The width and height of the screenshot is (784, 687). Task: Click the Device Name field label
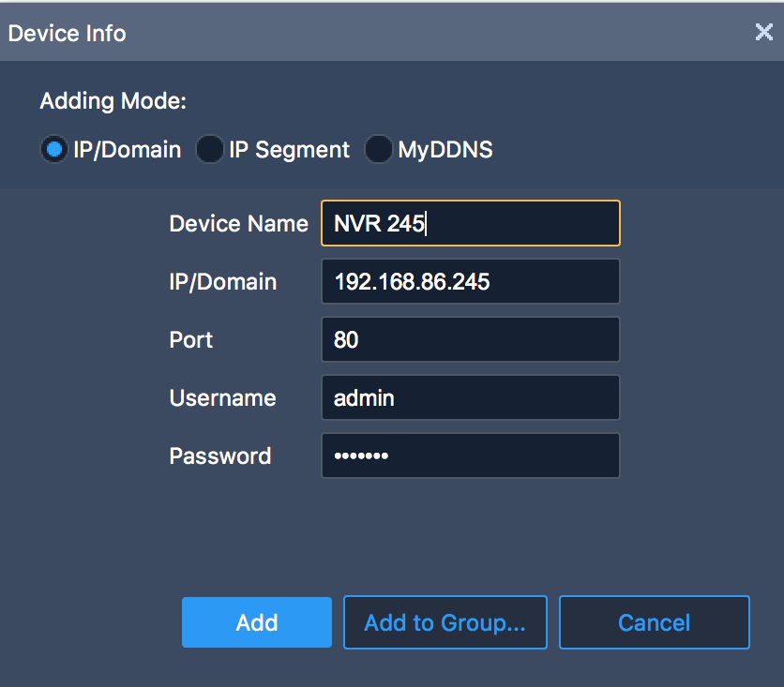point(238,223)
